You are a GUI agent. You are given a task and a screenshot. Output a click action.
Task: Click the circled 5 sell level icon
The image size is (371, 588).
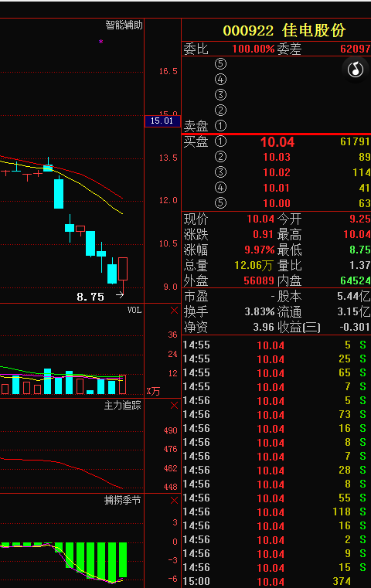tap(220, 64)
